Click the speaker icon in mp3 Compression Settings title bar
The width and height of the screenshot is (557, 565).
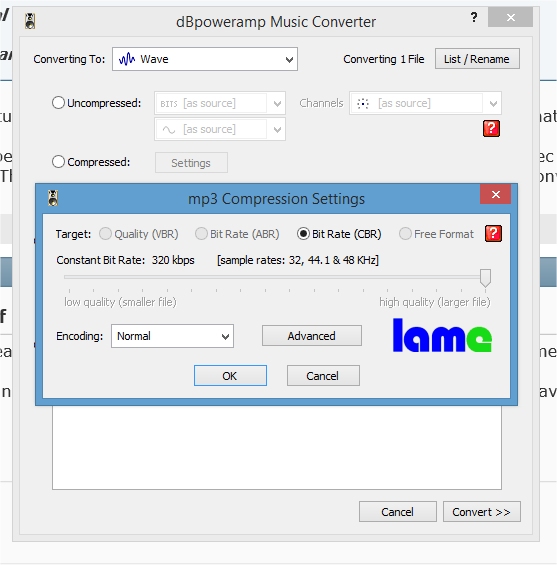tap(53, 198)
